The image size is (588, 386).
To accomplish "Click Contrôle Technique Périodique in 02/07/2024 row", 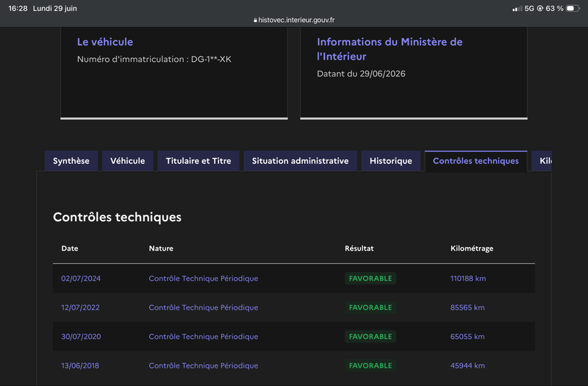I will click(x=204, y=279).
